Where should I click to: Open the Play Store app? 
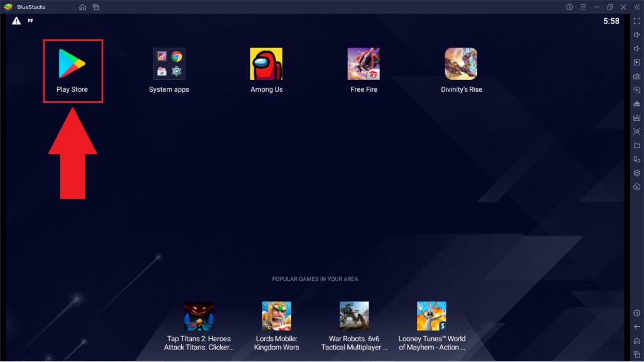pos(72,70)
